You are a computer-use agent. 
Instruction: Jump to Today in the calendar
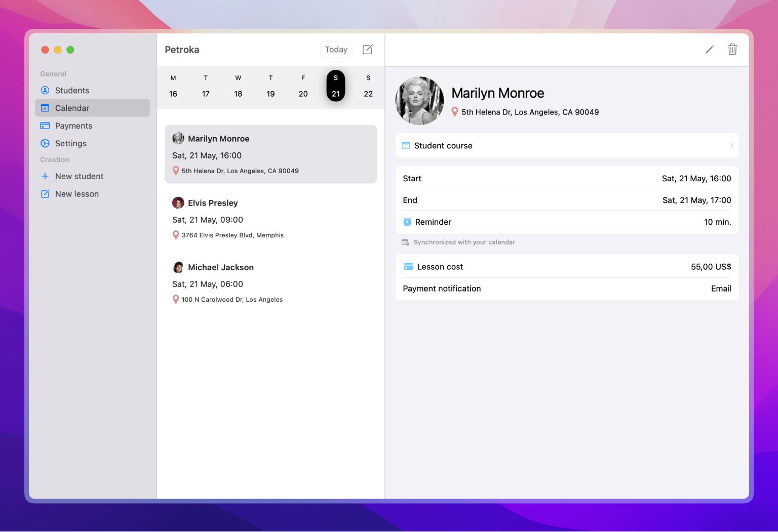[336, 50]
